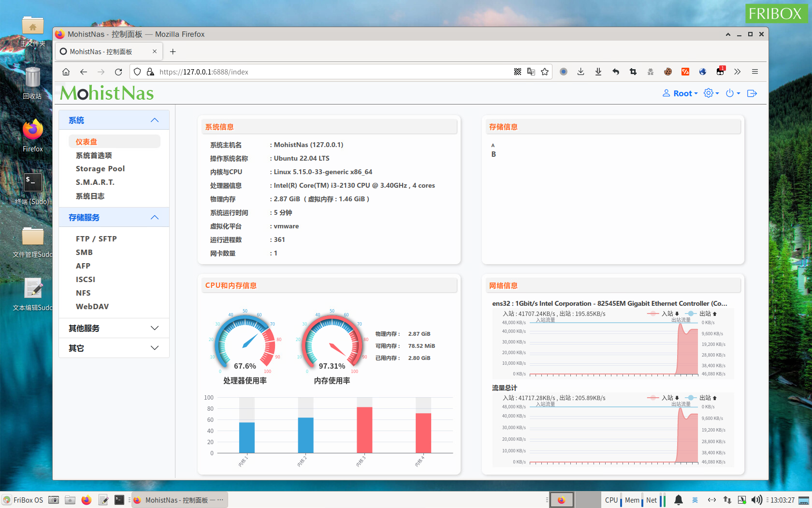Screen dimensions: 812x508
Task: Close the MohistNas browser tab
Action: 155,51
